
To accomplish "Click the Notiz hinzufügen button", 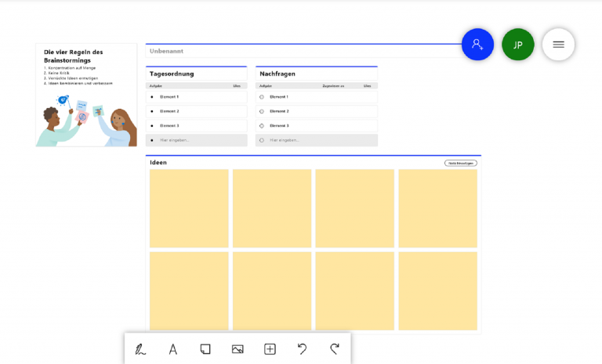I will pyautogui.click(x=461, y=163).
